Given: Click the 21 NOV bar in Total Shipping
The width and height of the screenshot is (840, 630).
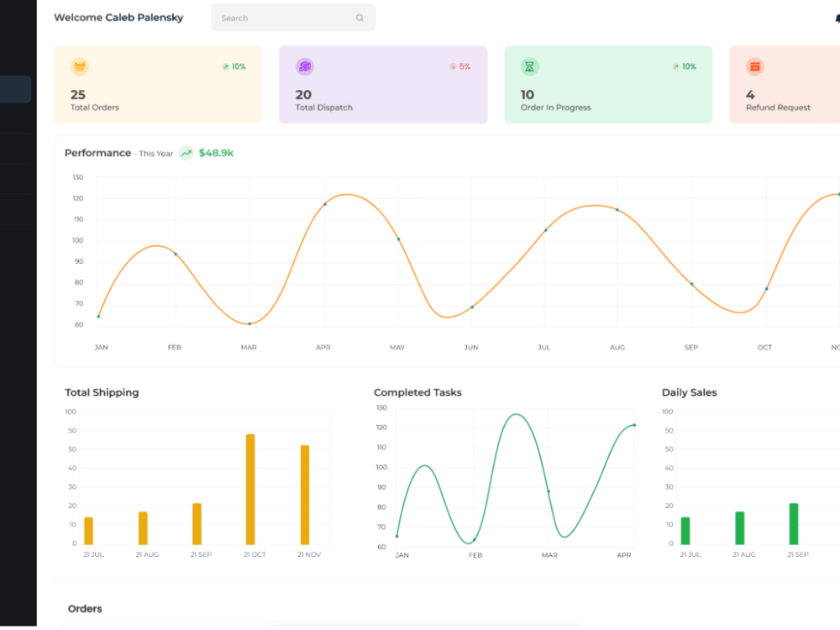Looking at the screenshot, I should [x=305, y=495].
